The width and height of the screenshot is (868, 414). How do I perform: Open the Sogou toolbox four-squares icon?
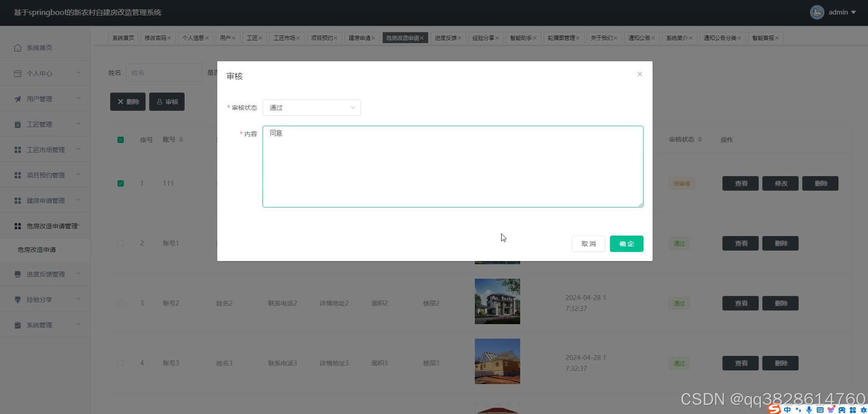853,409
